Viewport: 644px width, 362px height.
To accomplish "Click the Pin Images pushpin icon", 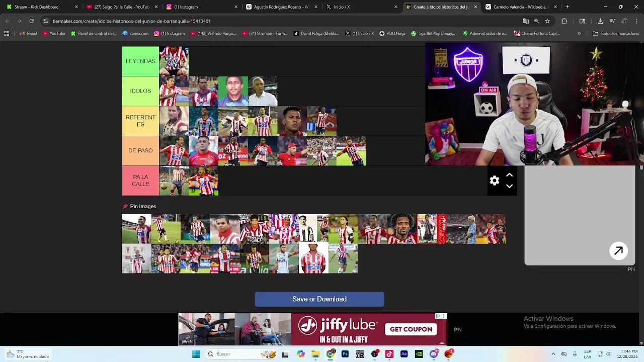I will pyautogui.click(x=125, y=207).
